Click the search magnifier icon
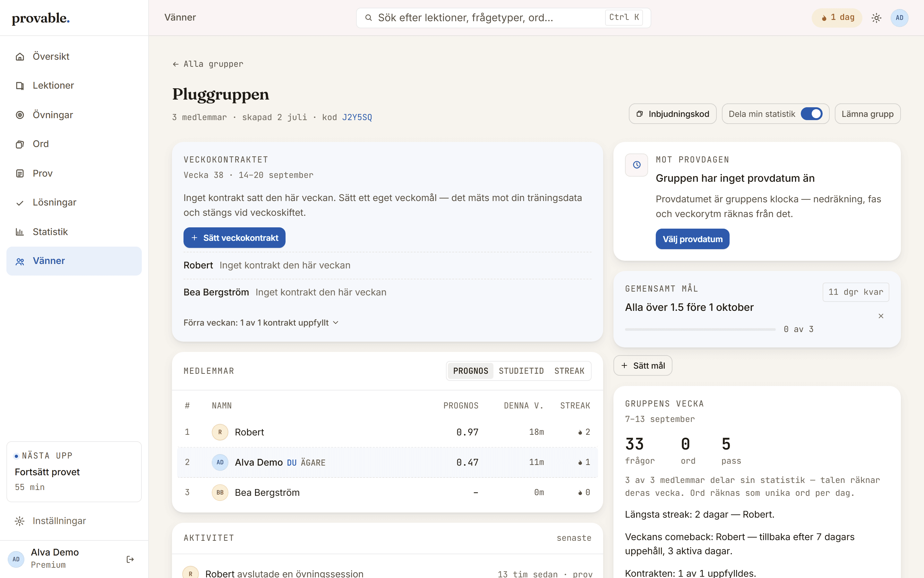 (x=368, y=18)
